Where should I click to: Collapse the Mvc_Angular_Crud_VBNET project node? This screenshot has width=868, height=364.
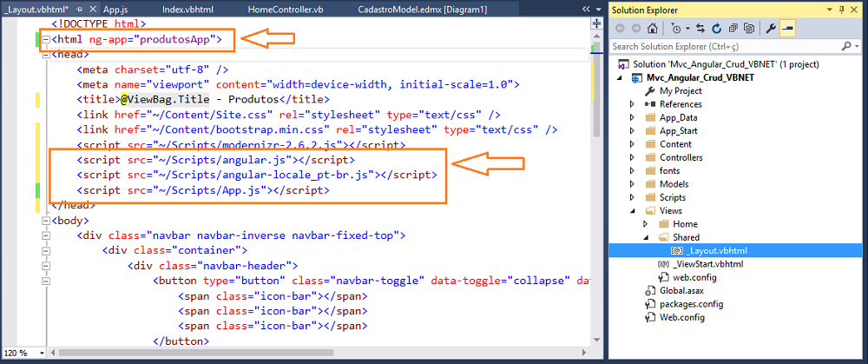tap(620, 78)
